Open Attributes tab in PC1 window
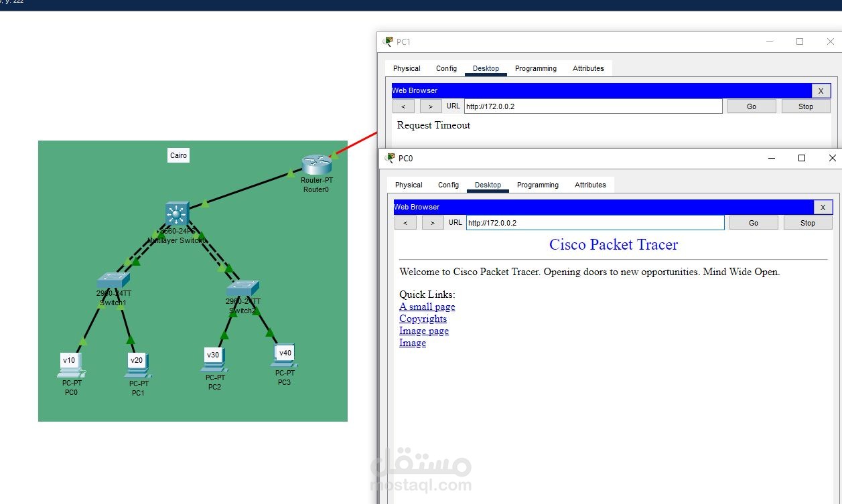 click(x=588, y=68)
